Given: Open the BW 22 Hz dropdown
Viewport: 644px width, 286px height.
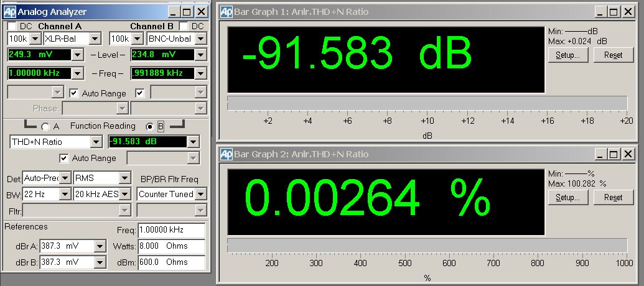Looking at the screenshot, I should pos(65,194).
